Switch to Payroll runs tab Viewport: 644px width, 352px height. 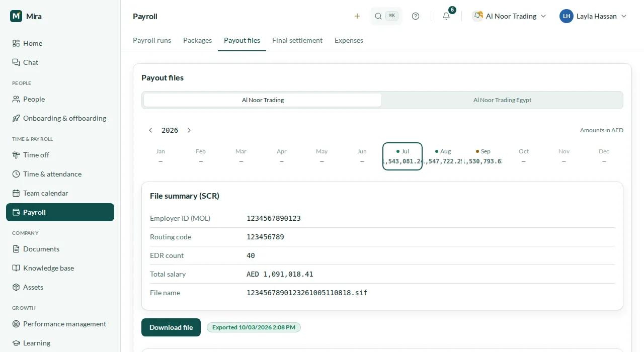pos(152,40)
